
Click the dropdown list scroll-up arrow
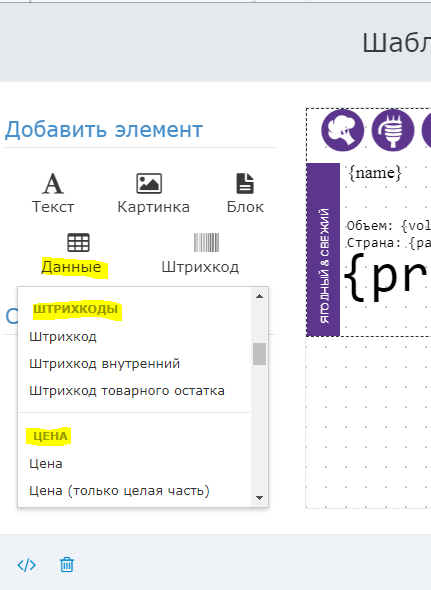(x=259, y=296)
